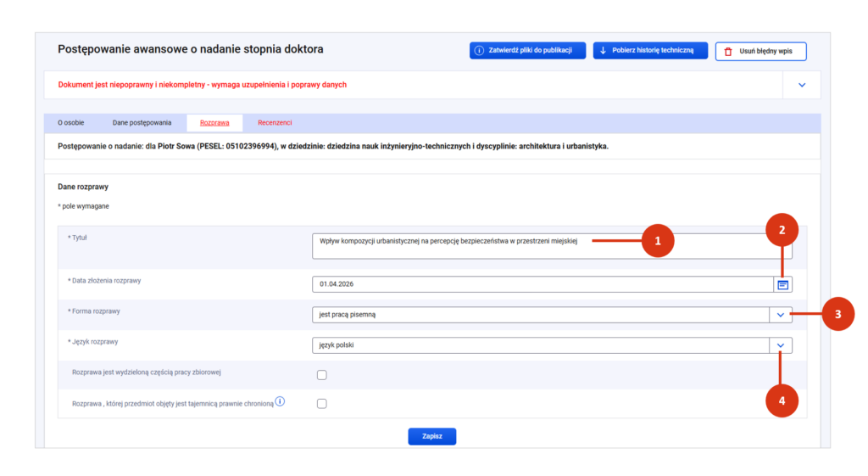The height and width of the screenshot is (476, 868).
Task: Tick the 'tajemnicą prawnie chronioną' checkbox
Action: (321, 404)
